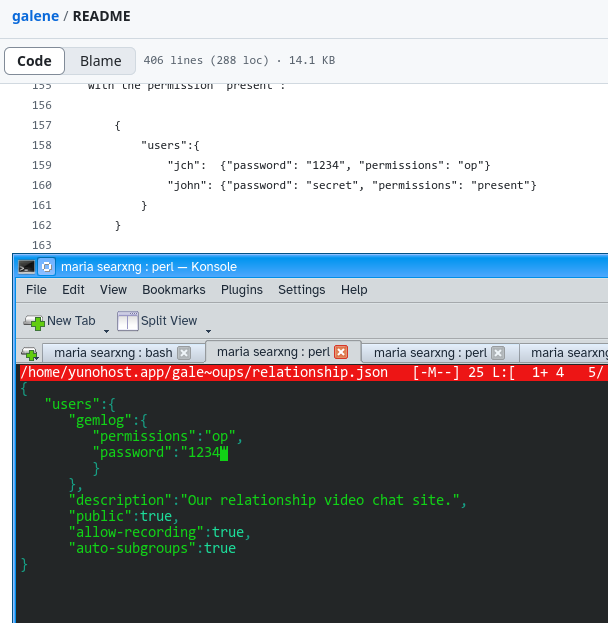Click the "gemlog" key in the editor
The height and width of the screenshot is (623, 608).
[100, 420]
